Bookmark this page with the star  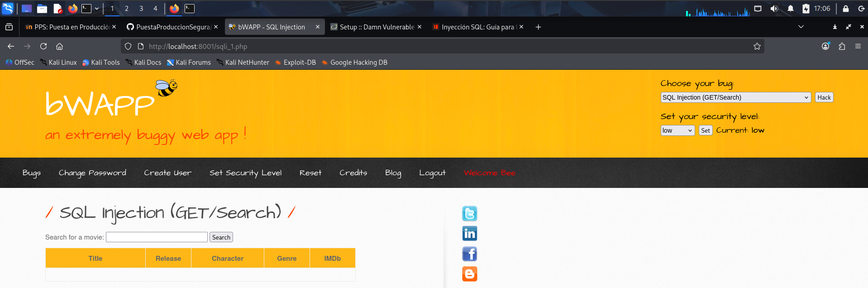(757, 46)
